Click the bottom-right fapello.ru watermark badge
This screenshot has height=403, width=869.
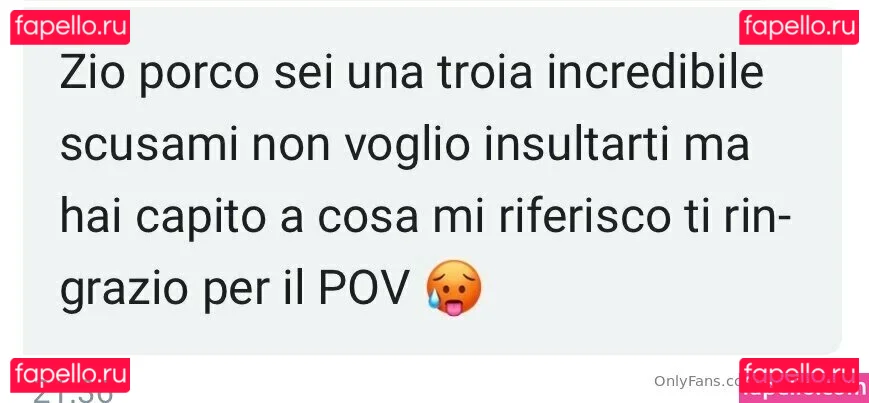click(x=799, y=375)
